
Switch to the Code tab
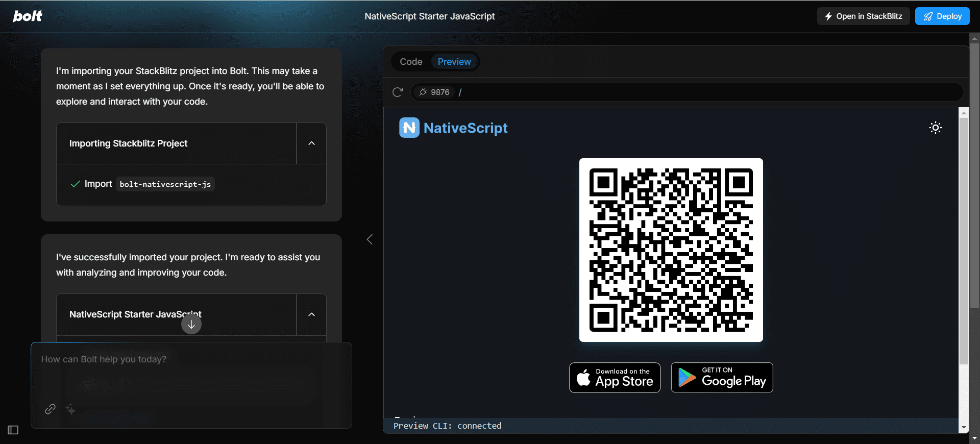411,62
